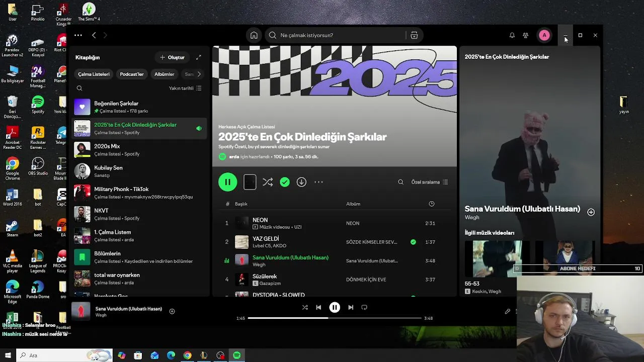This screenshot has width=644, height=362.
Task: Open the playlist cover preview next to pause
Action: pos(250,182)
